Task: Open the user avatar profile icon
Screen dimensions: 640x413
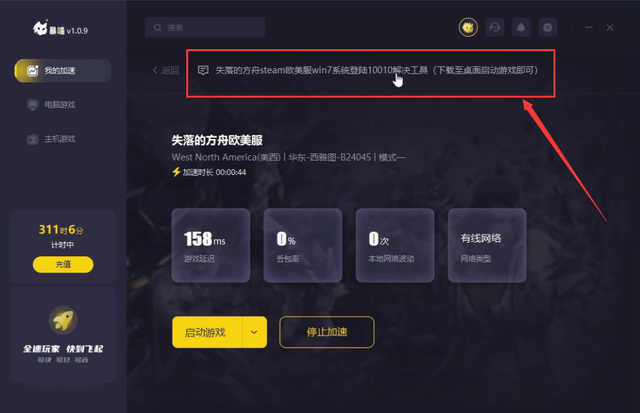Action: pos(468,28)
